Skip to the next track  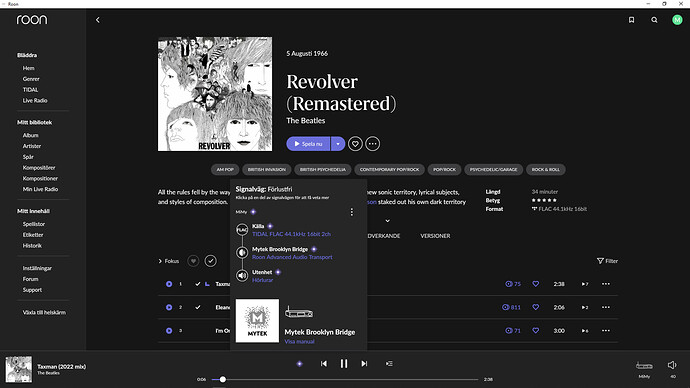coord(364,364)
